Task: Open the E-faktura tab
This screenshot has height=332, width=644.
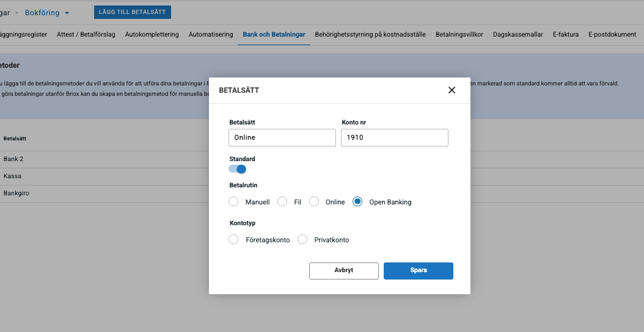Action: coord(565,35)
